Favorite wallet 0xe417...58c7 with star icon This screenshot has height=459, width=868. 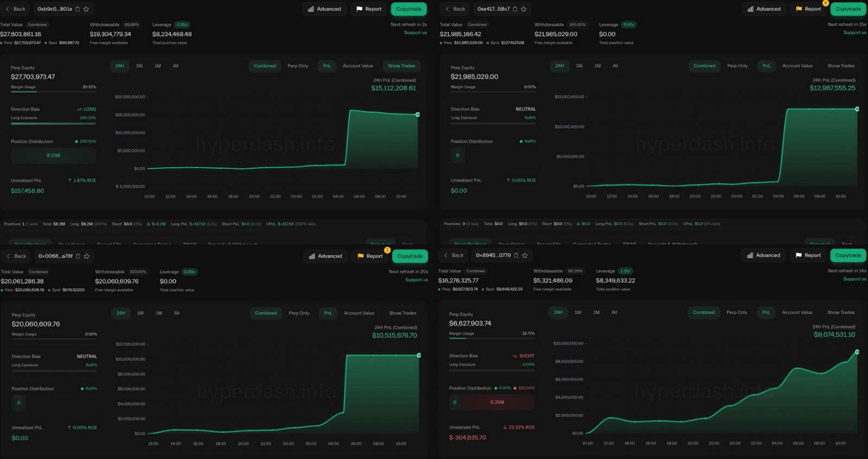click(x=524, y=9)
